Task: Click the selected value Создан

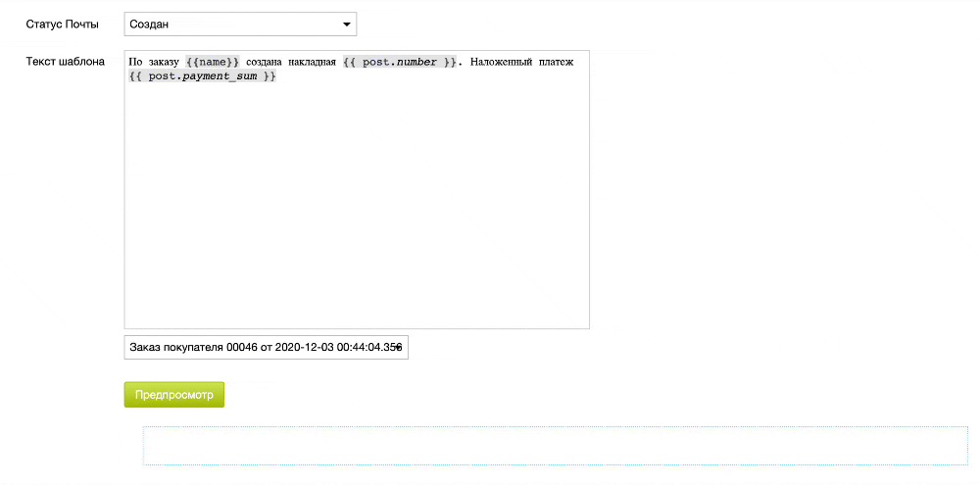Action: [x=151, y=24]
